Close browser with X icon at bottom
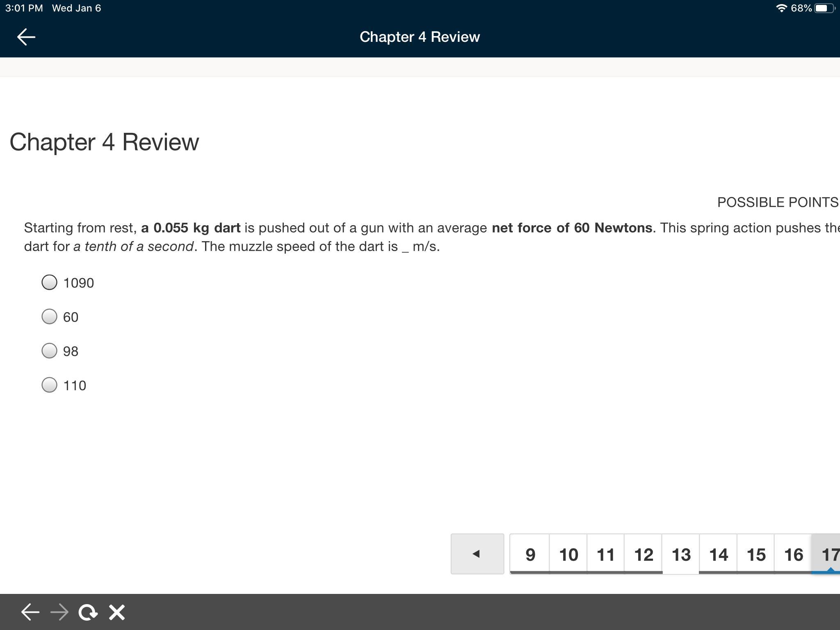This screenshot has width=840, height=630. click(117, 612)
